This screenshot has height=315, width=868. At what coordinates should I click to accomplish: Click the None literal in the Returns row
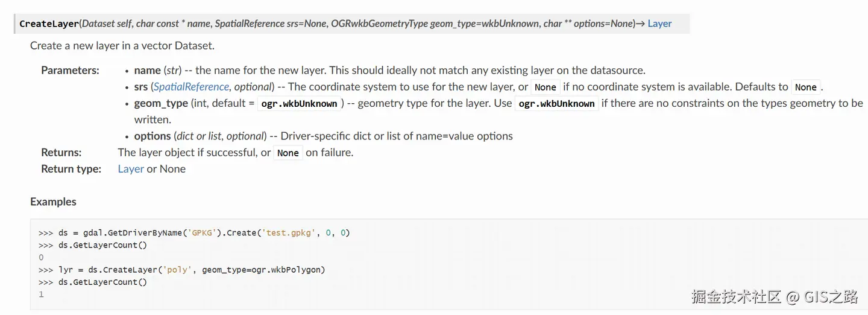point(288,153)
